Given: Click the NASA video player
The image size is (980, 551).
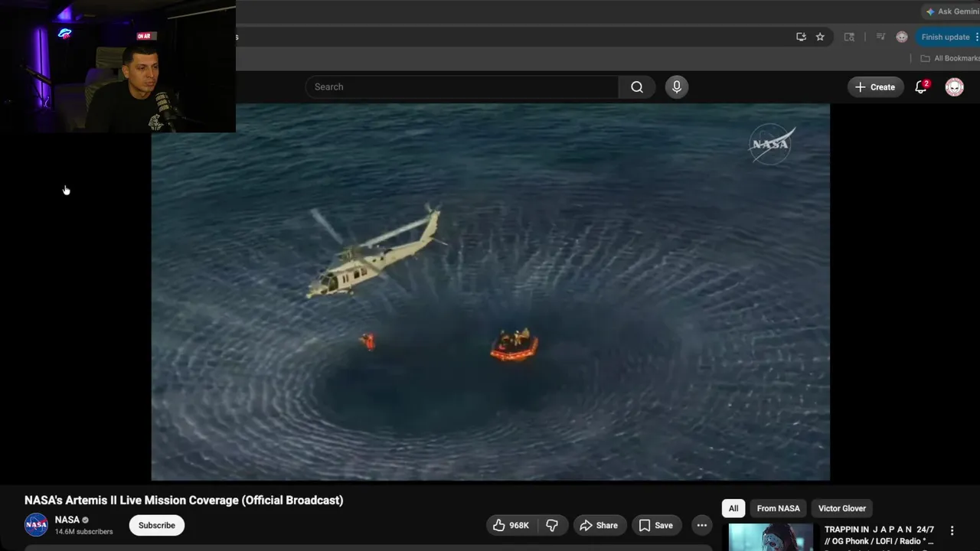Looking at the screenshot, I should pyautogui.click(x=490, y=292).
